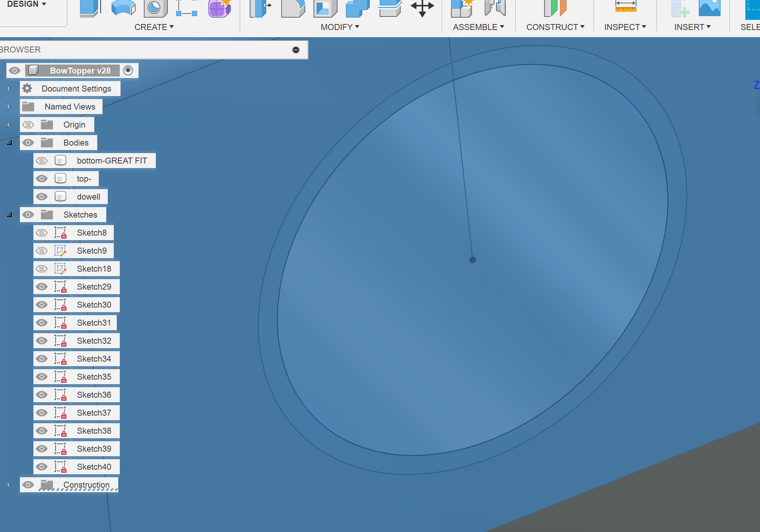This screenshot has height=532, width=760.
Task: Show the bottom-GREAT FIT body
Action: tap(42, 160)
